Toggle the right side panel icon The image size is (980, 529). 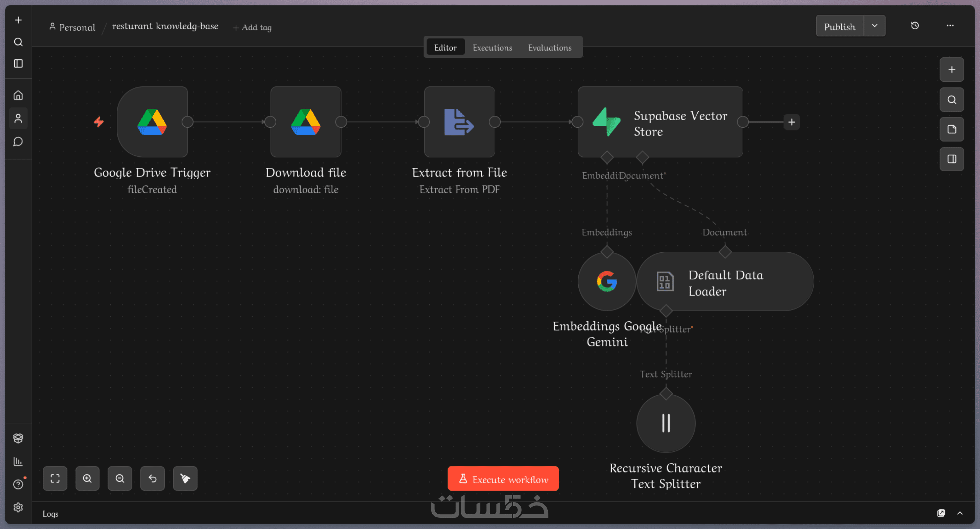(x=952, y=159)
